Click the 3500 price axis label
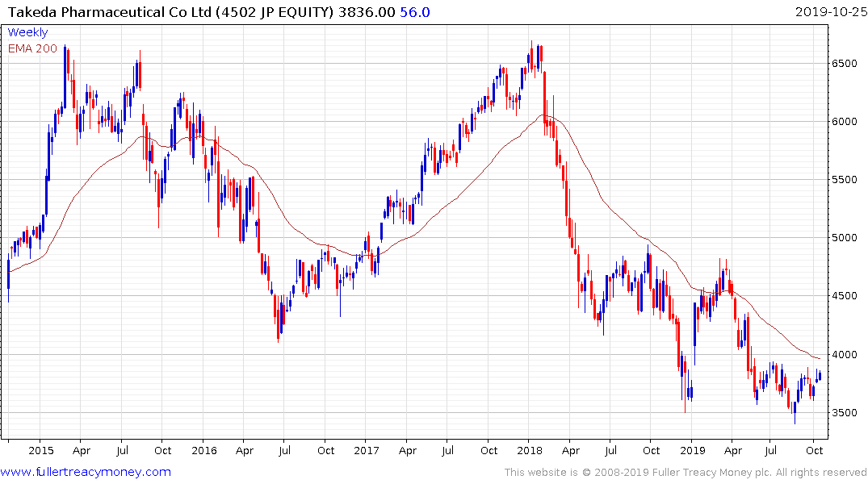868x484 pixels. point(845,413)
